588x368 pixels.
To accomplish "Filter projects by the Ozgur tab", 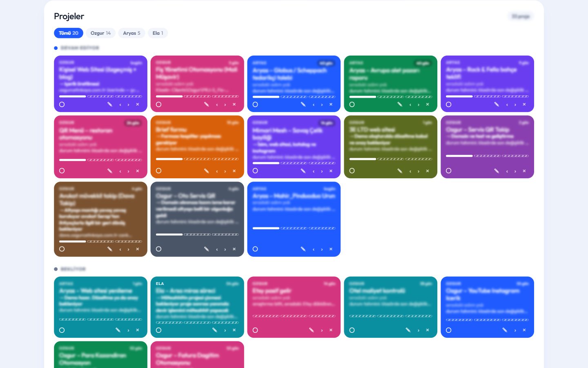I will pos(100,33).
